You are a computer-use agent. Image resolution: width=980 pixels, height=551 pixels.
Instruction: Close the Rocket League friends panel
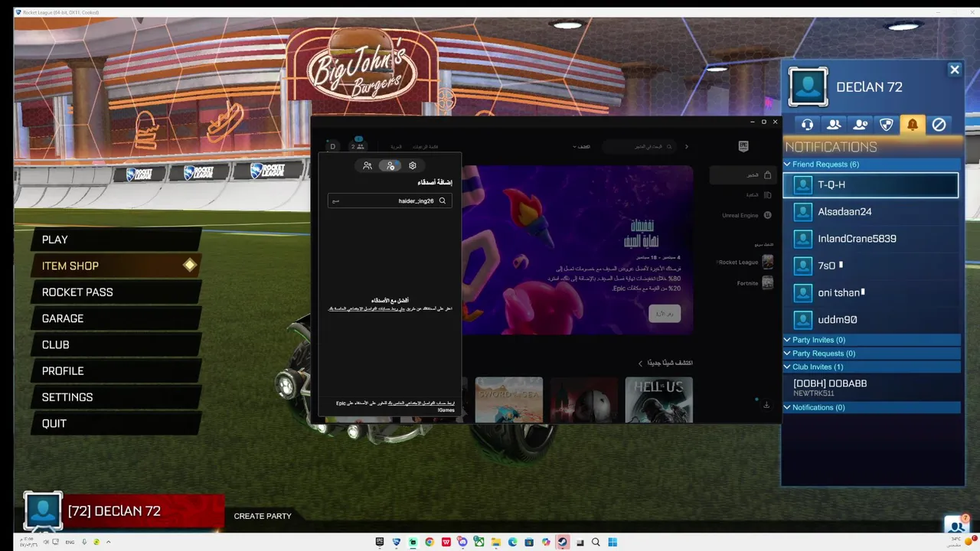(x=955, y=70)
